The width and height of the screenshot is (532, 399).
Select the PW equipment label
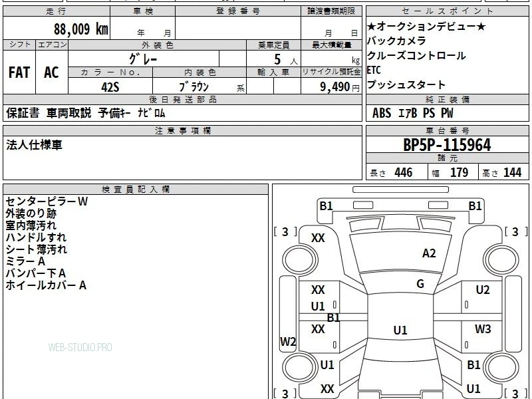coord(447,113)
